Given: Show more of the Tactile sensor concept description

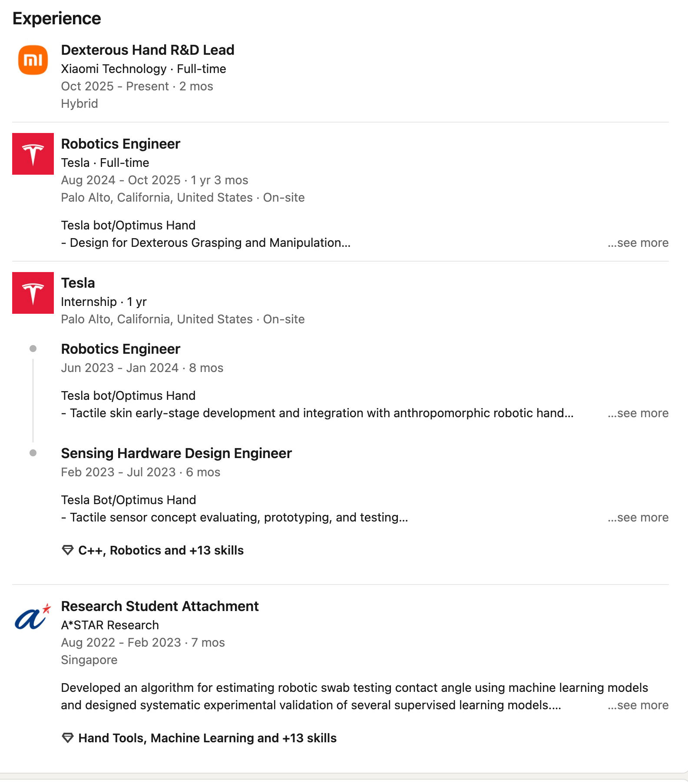Looking at the screenshot, I should point(638,517).
